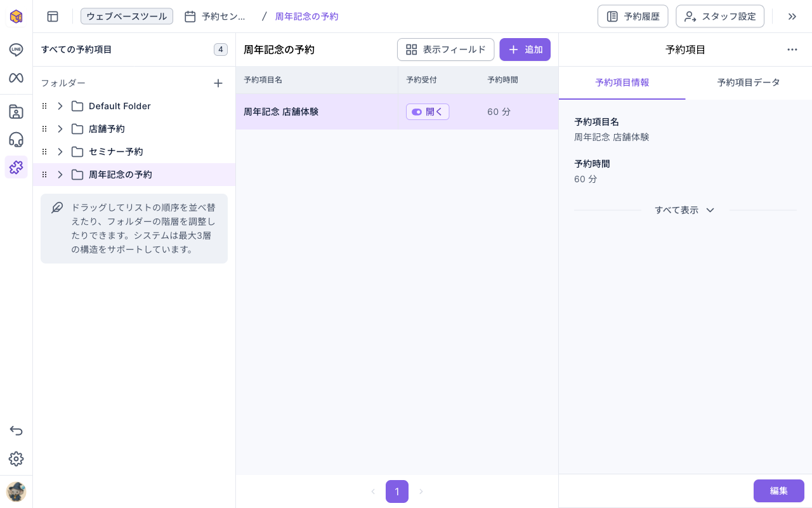Click the previous page arrow
Image resolution: width=812 pixels, height=508 pixels.
[x=373, y=491]
